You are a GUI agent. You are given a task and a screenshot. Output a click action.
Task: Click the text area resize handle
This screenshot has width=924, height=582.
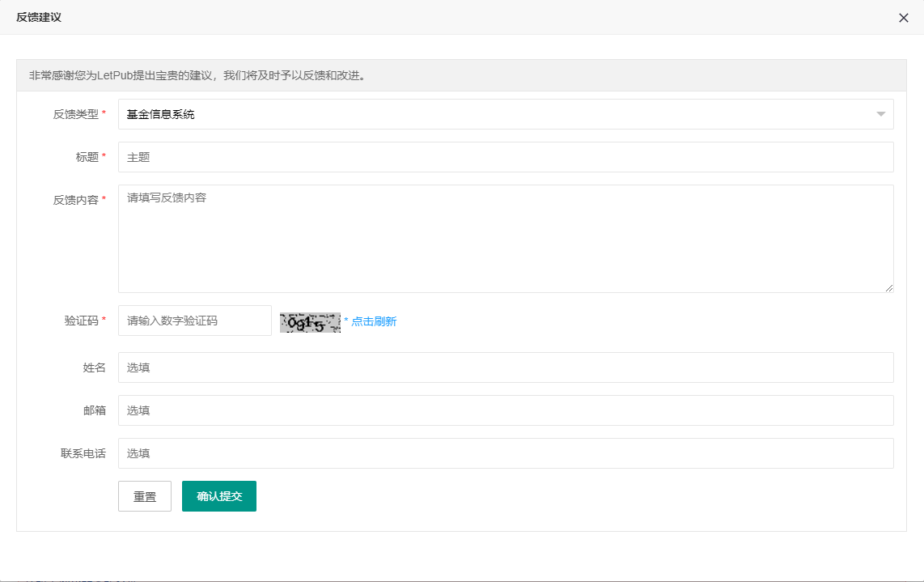(889, 288)
